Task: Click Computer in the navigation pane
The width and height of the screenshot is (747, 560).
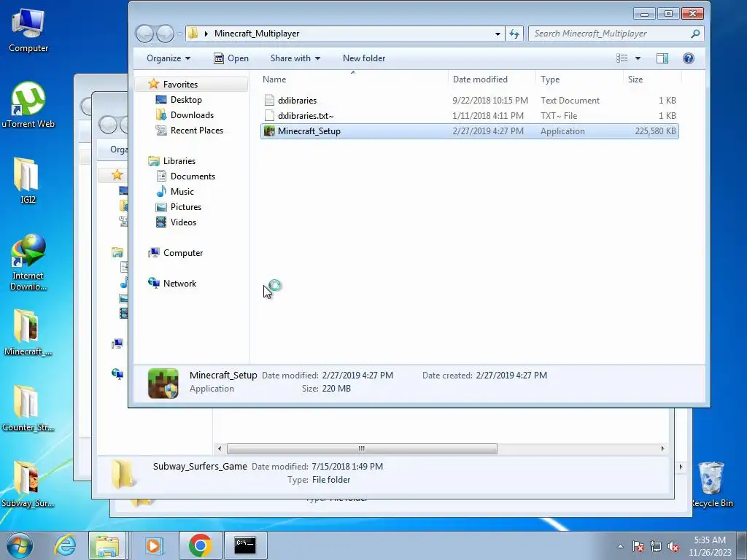Action: click(183, 253)
